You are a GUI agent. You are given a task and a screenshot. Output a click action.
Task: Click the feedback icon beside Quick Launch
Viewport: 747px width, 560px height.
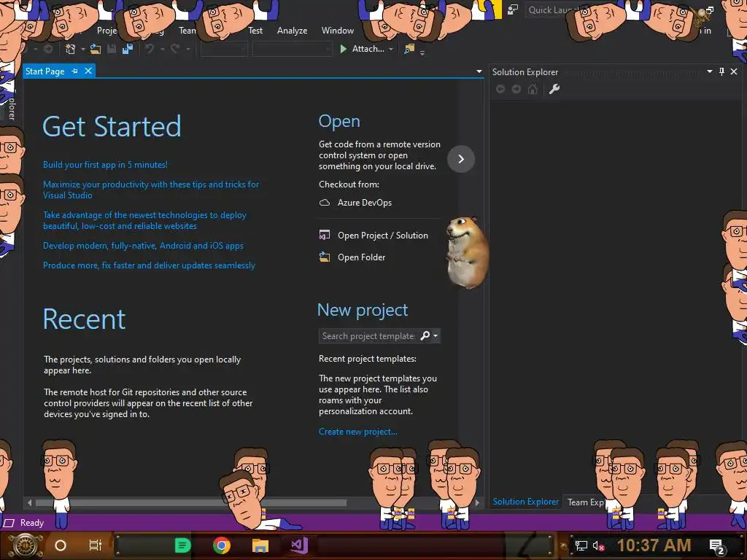coord(513,9)
